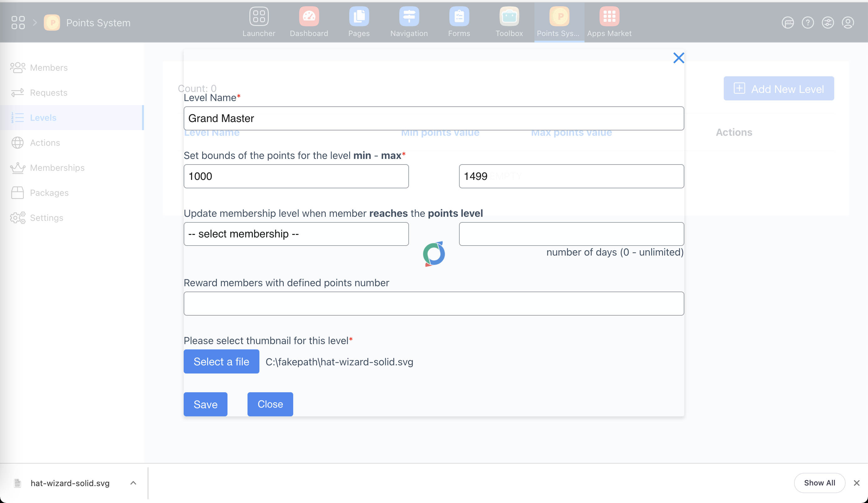Open the Toolbox app icon
Screen dimensions: 868x503
click(x=509, y=17)
